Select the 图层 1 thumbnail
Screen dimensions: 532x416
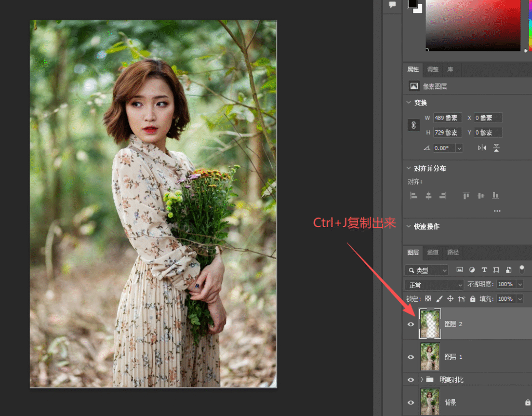point(430,356)
